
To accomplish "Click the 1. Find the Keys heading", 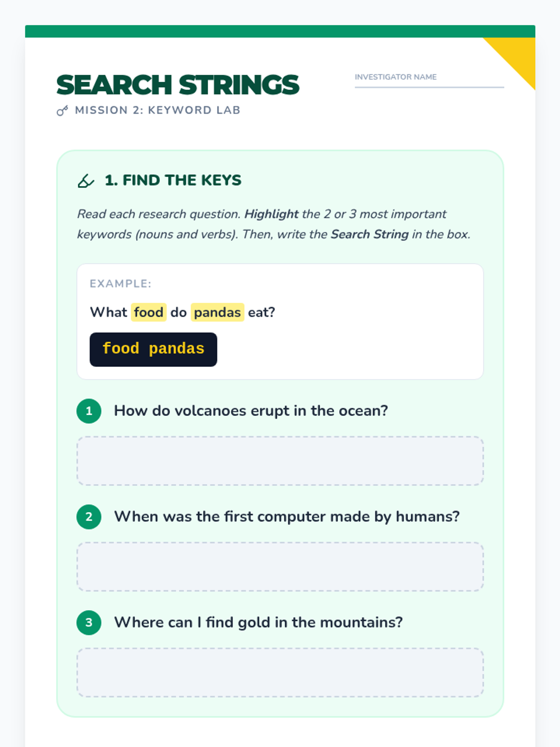I will click(x=173, y=180).
